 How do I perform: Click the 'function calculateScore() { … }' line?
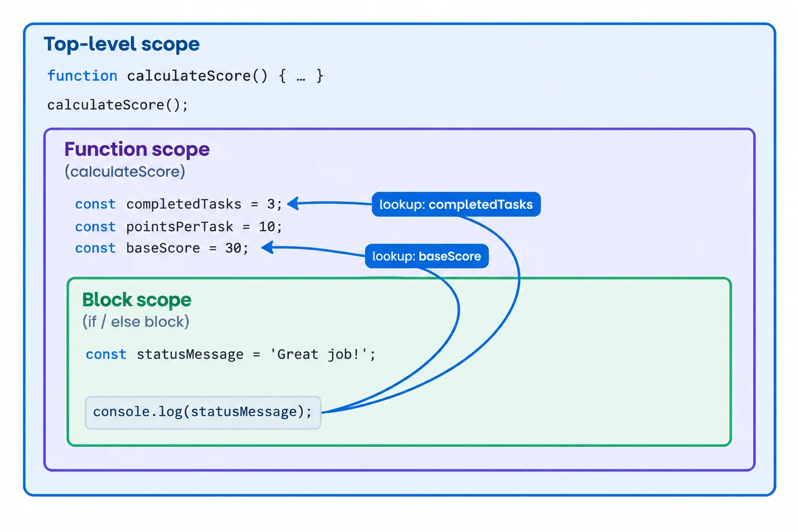pyautogui.click(x=185, y=76)
